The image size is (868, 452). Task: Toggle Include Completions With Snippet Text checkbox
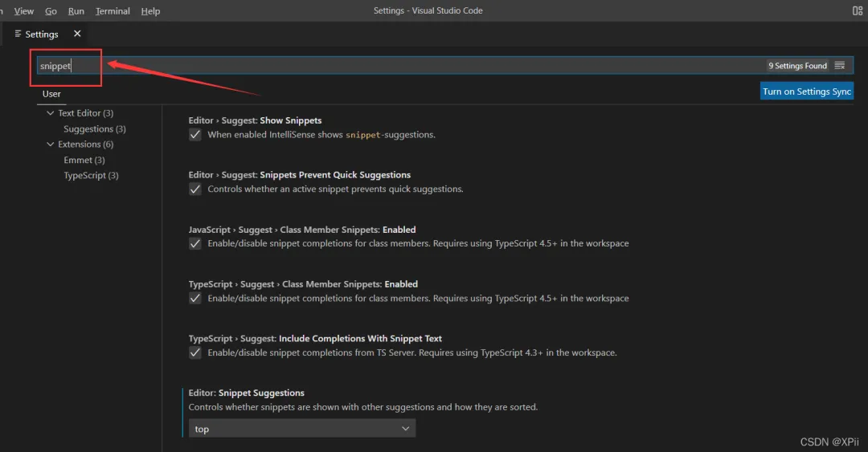coord(194,352)
